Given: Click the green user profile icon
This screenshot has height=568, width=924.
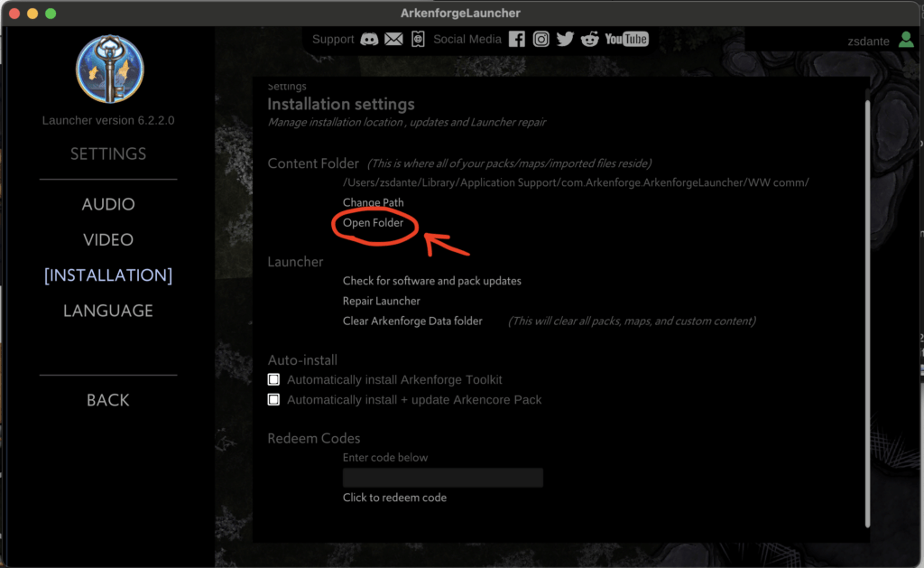Looking at the screenshot, I should [x=906, y=40].
